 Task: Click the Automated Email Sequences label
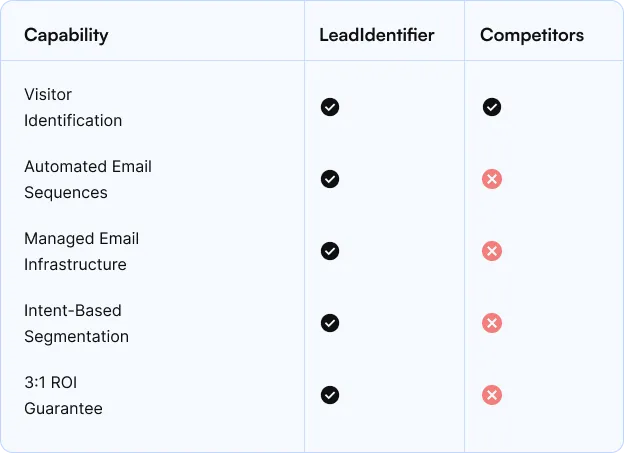pos(88,180)
